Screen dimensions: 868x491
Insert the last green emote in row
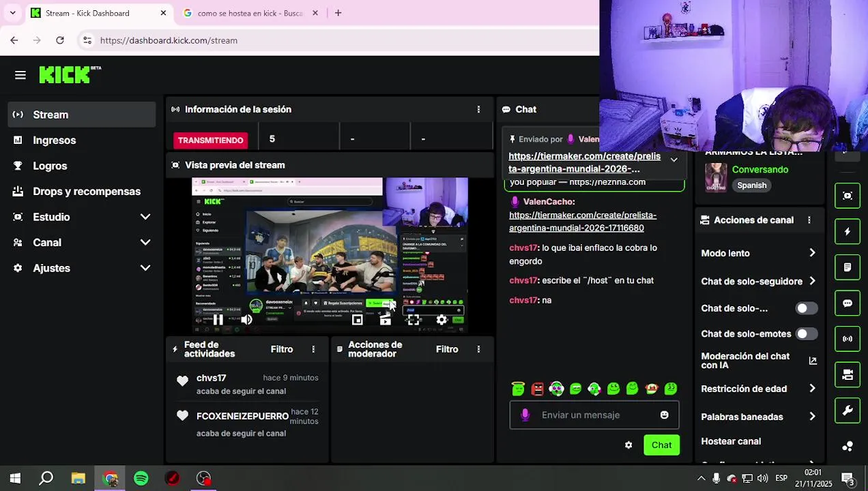(x=671, y=389)
